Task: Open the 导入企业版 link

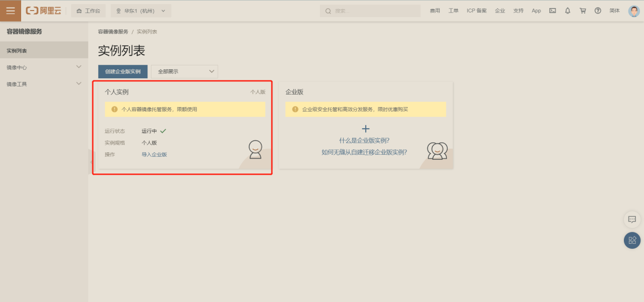Action: tap(154, 154)
